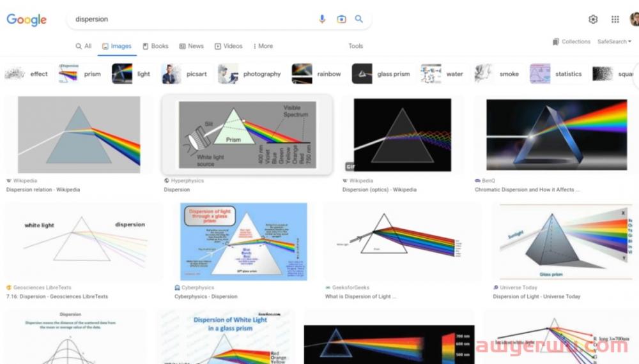Click 'Dispersion relation - Wikipedia' link
Screen dimensions: 639x364
click(43, 190)
